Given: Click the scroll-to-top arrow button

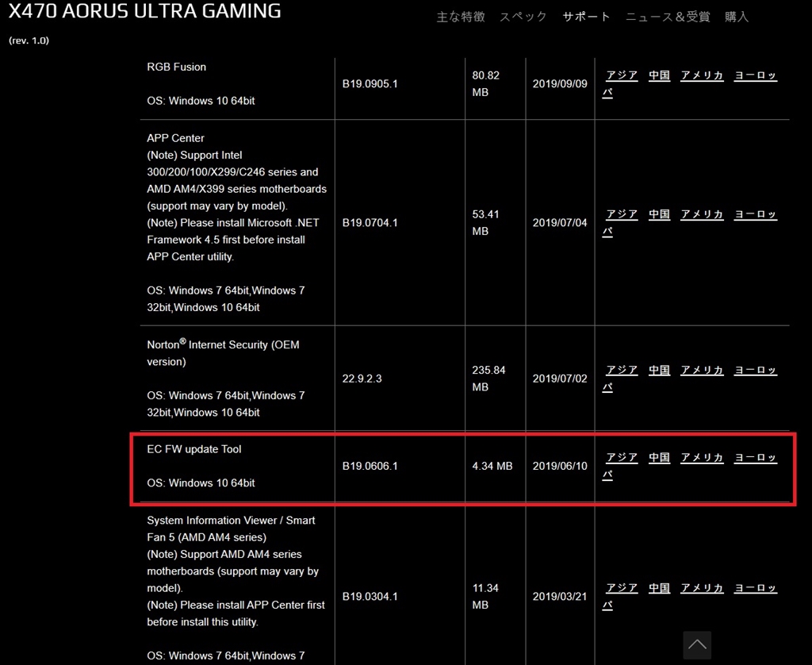Looking at the screenshot, I should point(696,645).
